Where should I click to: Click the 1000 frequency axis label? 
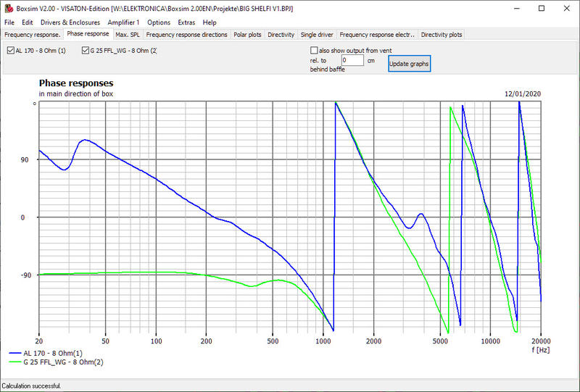(323, 341)
